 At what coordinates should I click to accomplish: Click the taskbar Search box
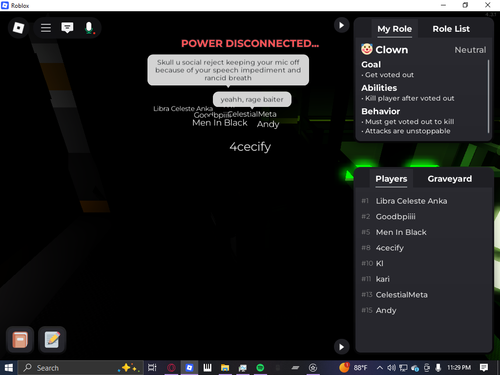(x=80, y=368)
